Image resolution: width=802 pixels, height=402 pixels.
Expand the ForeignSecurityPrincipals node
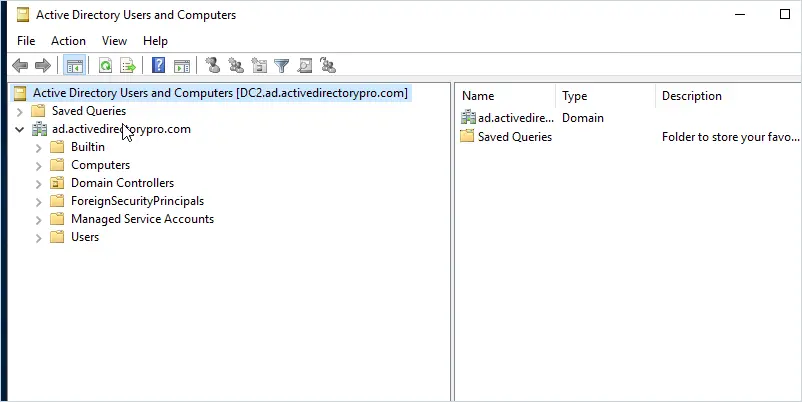click(38, 202)
